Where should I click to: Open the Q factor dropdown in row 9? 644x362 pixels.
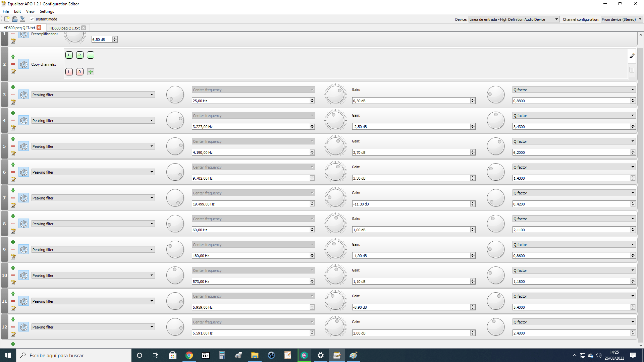point(574,245)
